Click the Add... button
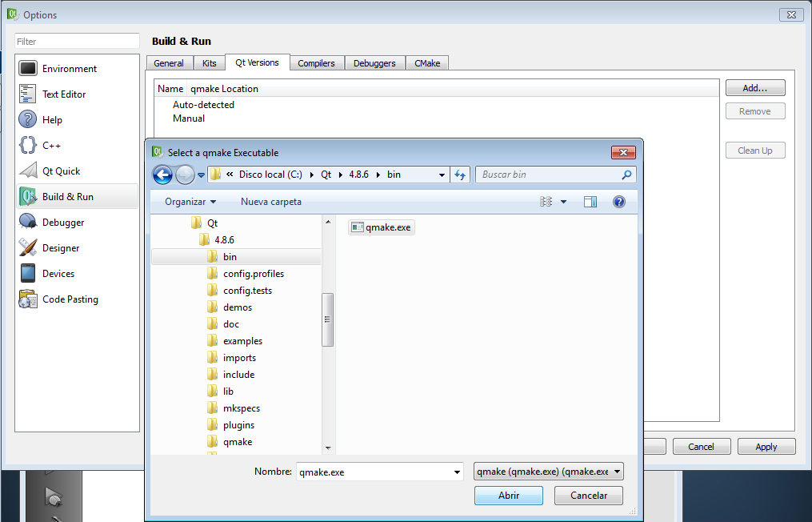 [755, 88]
